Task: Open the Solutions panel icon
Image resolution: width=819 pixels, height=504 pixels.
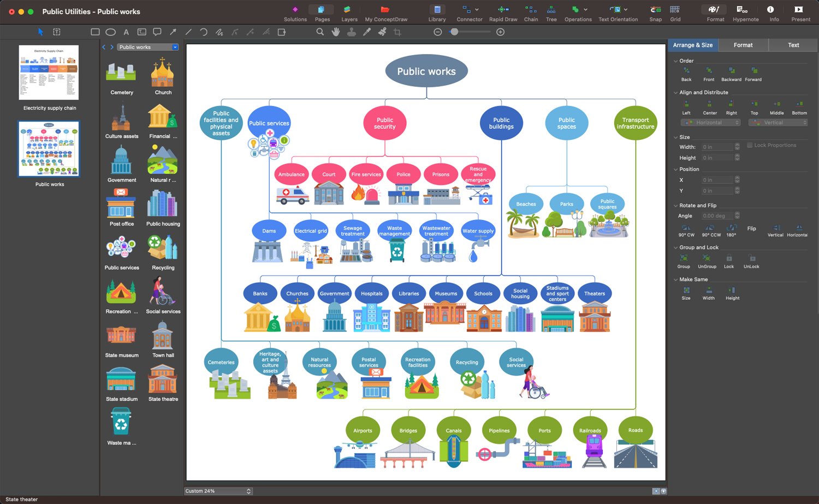Action: click(x=295, y=10)
